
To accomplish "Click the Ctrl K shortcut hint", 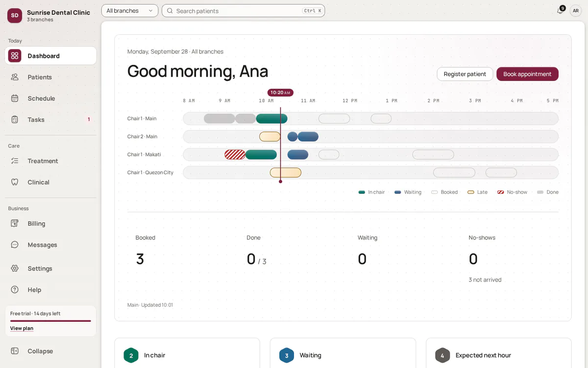I will [x=313, y=11].
